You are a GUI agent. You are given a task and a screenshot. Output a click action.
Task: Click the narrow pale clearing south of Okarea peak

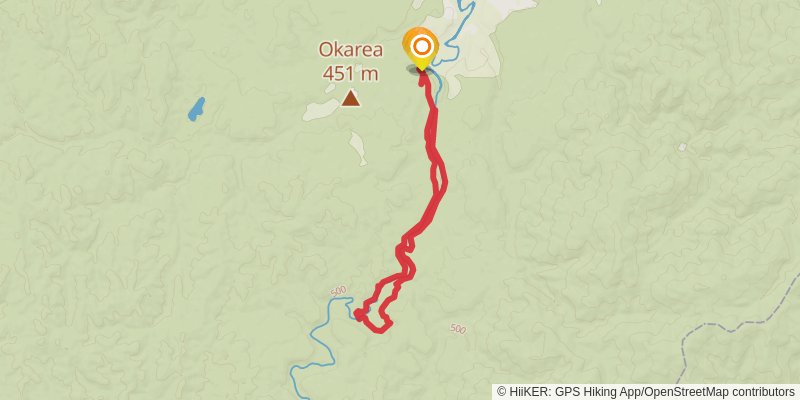click(x=358, y=148)
